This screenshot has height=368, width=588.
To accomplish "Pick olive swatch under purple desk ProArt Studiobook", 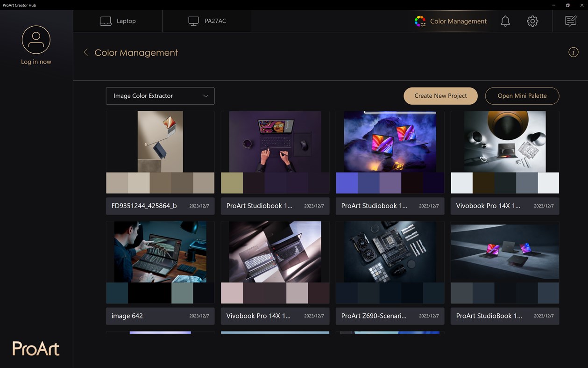I will pyautogui.click(x=232, y=183).
